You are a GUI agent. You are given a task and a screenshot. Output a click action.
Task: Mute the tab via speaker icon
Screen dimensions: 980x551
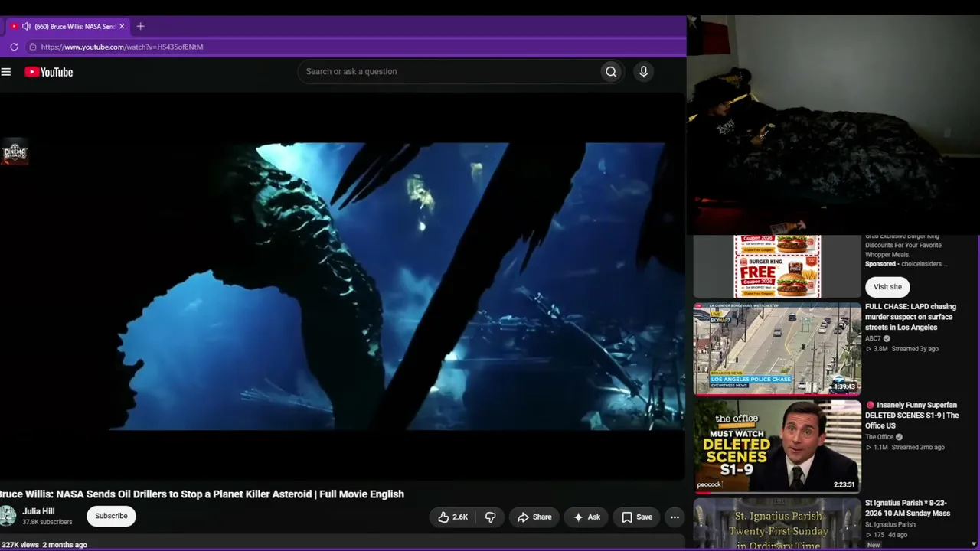coord(26,26)
